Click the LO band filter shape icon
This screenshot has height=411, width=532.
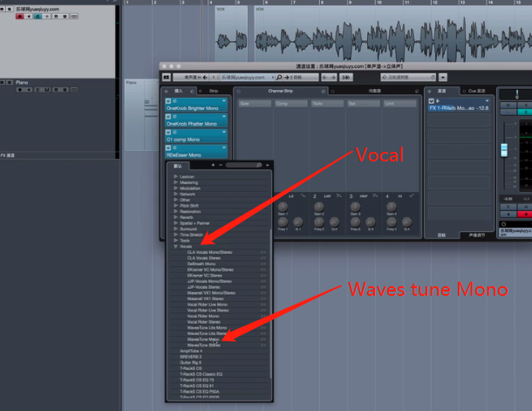coord(303,196)
